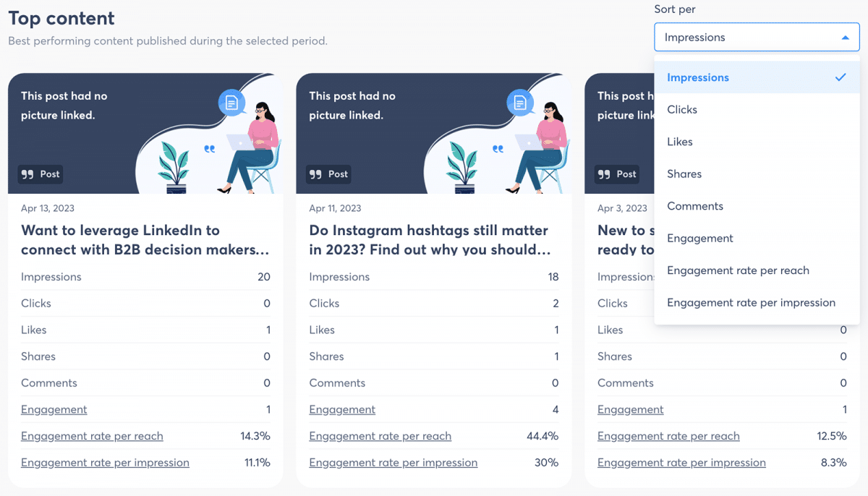Click the checkmark next to Impressions option
Image resolution: width=868 pixels, height=496 pixels.
tap(840, 77)
